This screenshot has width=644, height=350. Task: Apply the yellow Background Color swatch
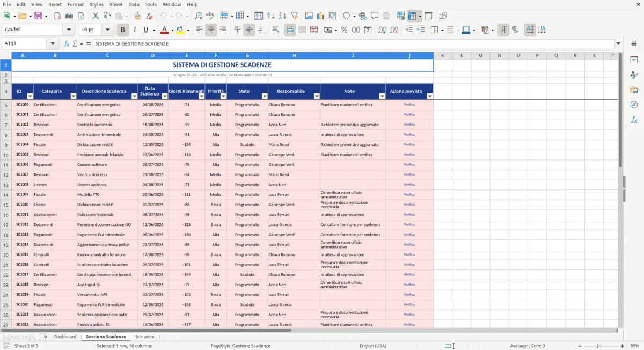click(180, 30)
